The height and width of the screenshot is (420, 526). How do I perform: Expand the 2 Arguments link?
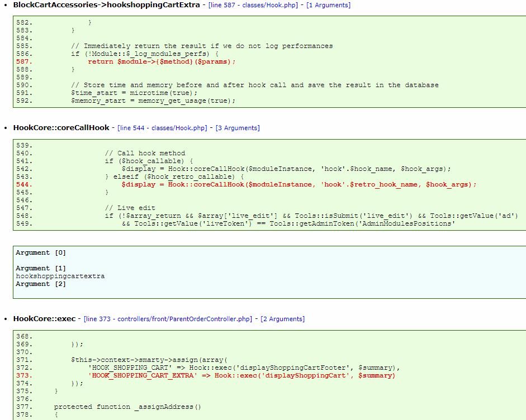coord(282,319)
